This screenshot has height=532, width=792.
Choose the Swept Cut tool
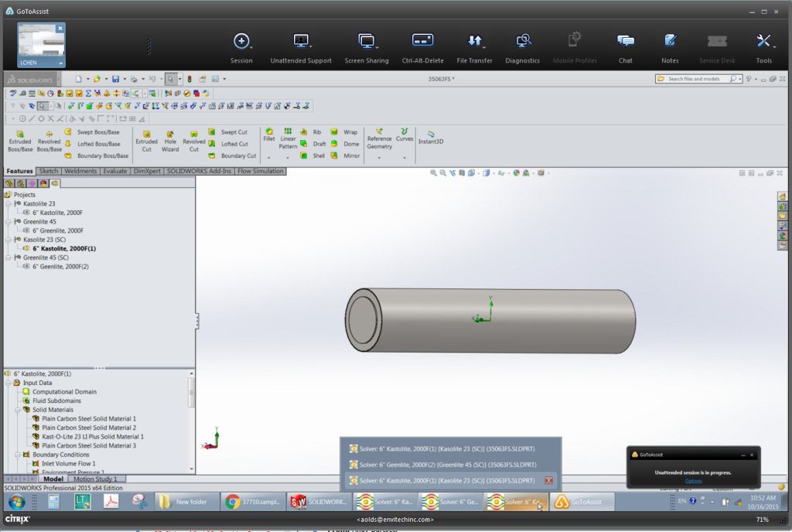click(x=228, y=132)
